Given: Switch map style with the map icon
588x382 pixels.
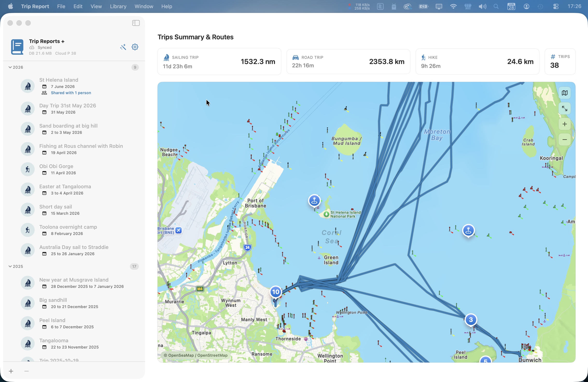Looking at the screenshot, I should 565,93.
